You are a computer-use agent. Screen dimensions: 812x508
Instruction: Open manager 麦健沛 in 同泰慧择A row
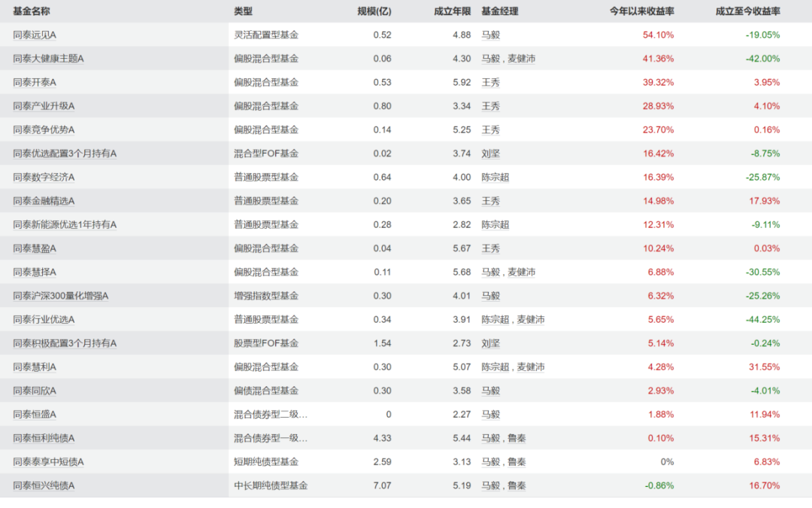coord(522,272)
